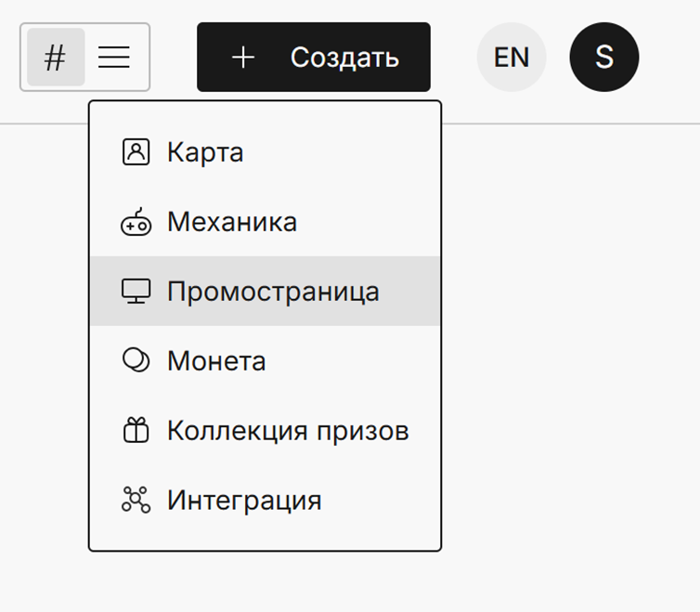This screenshot has height=612, width=700.
Task: Click the Коллекция призов gift icon
Action: pyautogui.click(x=136, y=430)
